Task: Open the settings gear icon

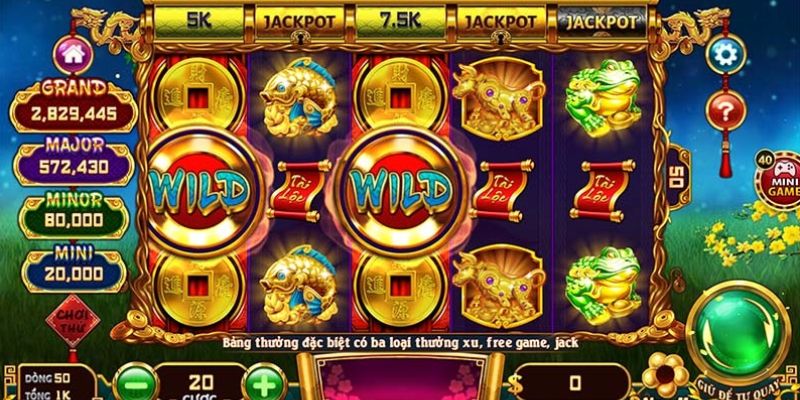Action: click(726, 55)
